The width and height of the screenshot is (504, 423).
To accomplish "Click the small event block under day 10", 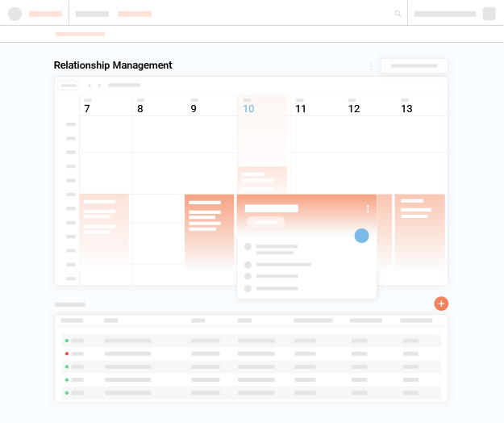I will point(262,179).
